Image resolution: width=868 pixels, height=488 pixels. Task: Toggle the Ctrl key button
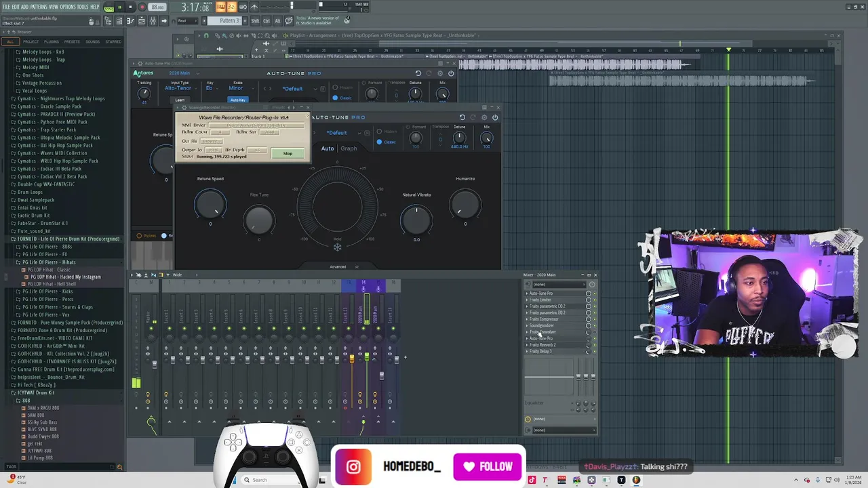(x=267, y=21)
